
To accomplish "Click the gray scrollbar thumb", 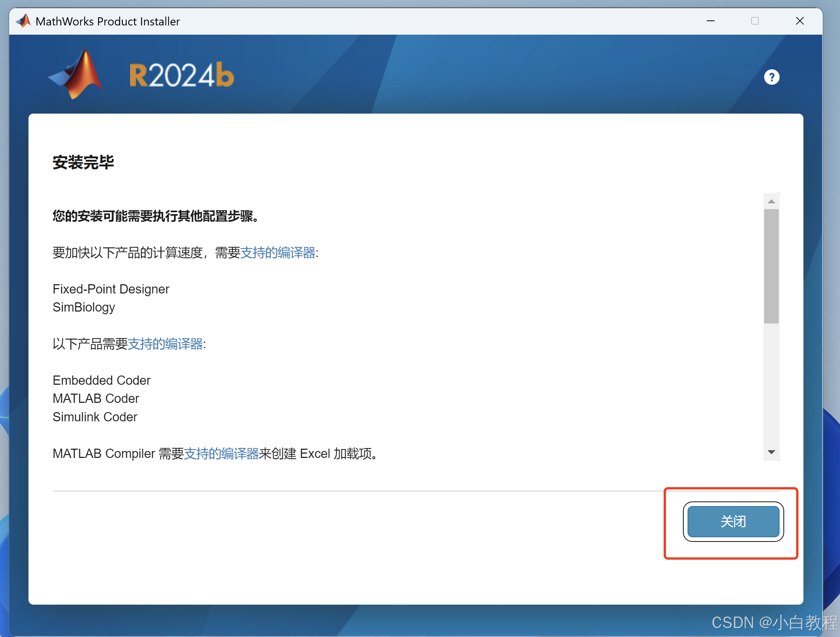I will tap(771, 266).
